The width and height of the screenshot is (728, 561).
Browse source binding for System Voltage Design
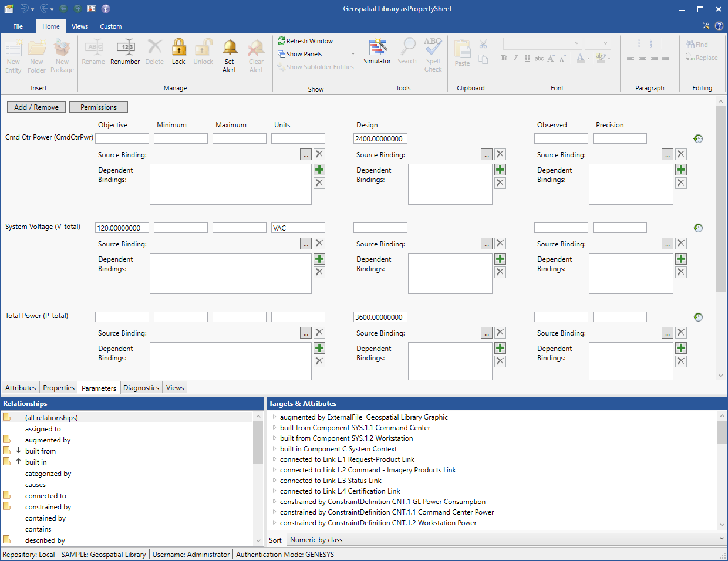487,244
